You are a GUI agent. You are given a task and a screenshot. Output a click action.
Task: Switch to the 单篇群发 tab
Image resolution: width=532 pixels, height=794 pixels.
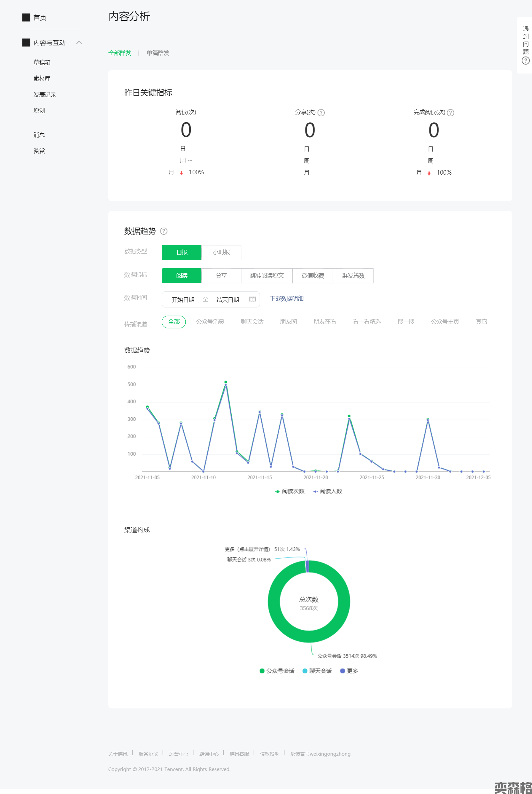pos(158,53)
